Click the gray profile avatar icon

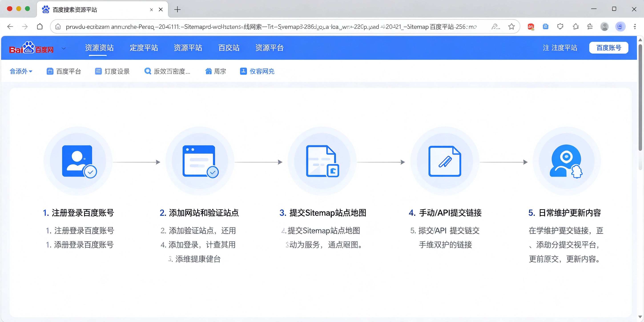coord(604,26)
